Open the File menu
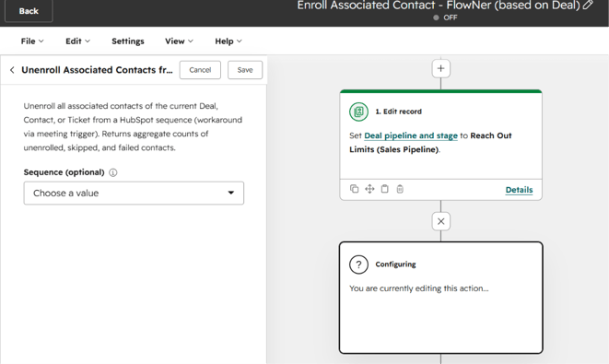Viewport: 609px width, 364px height. (x=32, y=41)
